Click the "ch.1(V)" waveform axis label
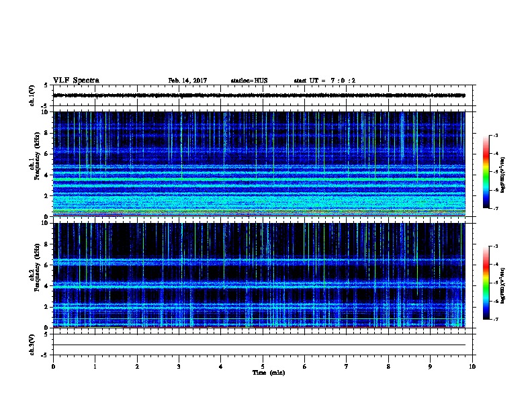 [32, 95]
